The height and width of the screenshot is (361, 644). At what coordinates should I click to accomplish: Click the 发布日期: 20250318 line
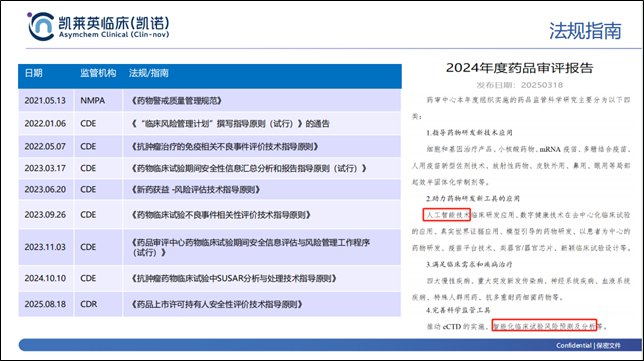[520, 85]
